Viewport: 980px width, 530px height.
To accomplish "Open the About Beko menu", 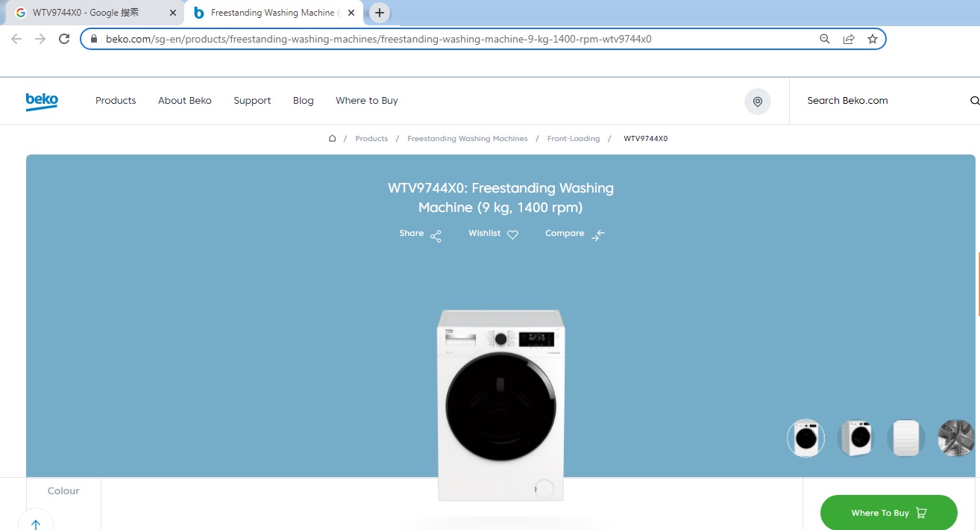I will click(185, 101).
